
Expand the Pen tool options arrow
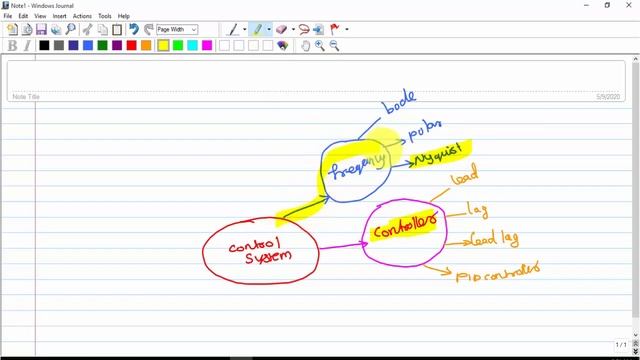tap(244, 29)
